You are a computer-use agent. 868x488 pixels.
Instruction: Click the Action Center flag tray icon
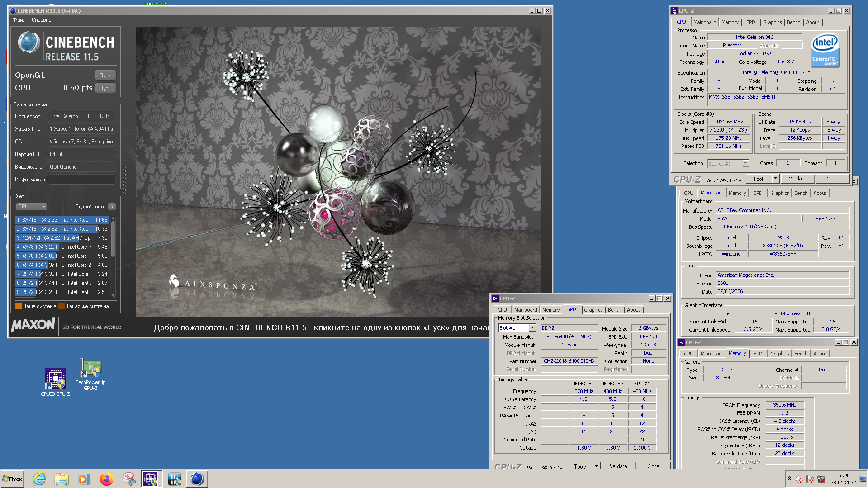810,479
